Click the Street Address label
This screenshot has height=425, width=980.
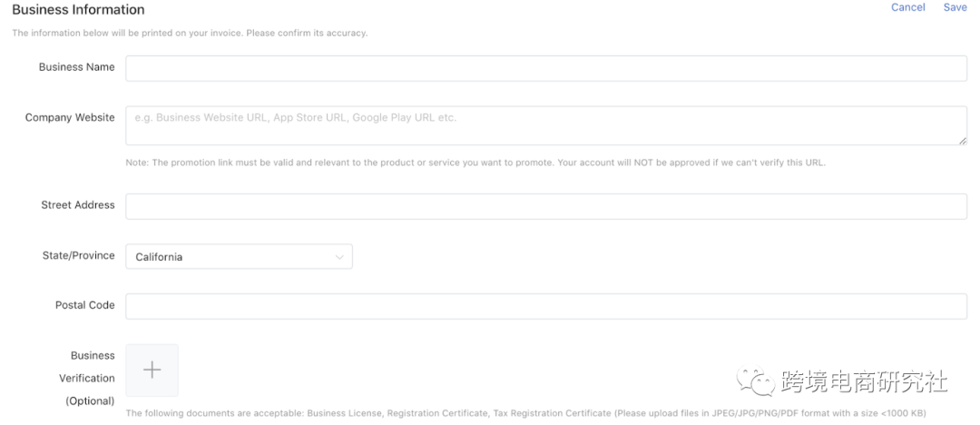(x=78, y=205)
